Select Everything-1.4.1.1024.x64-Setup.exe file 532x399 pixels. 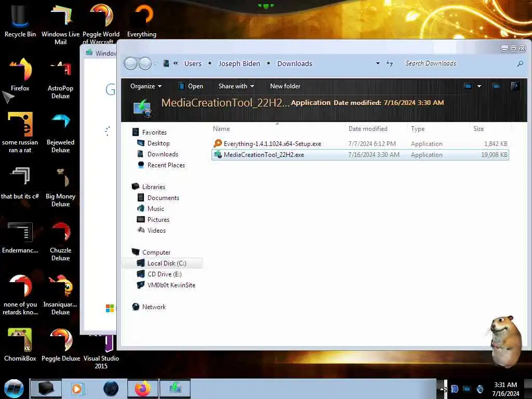pyautogui.click(x=360, y=143)
